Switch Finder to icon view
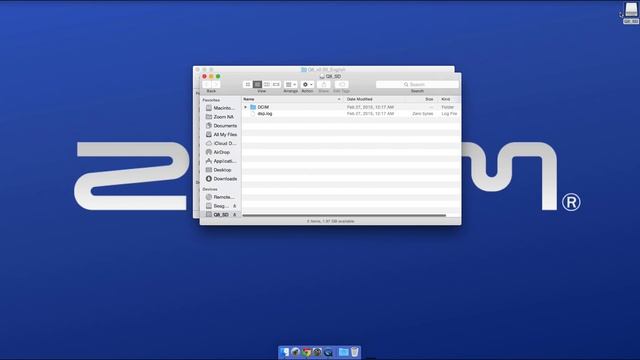 point(248,84)
